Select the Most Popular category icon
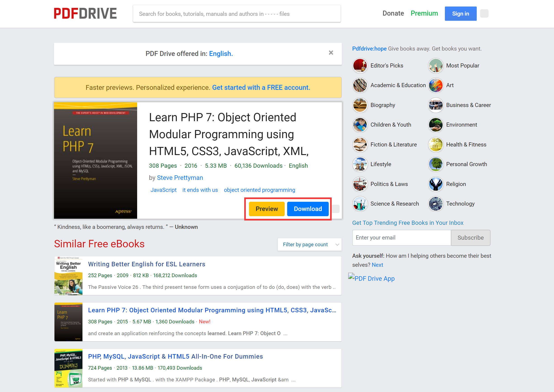Image resolution: width=554 pixels, height=392 pixels. coord(435,65)
